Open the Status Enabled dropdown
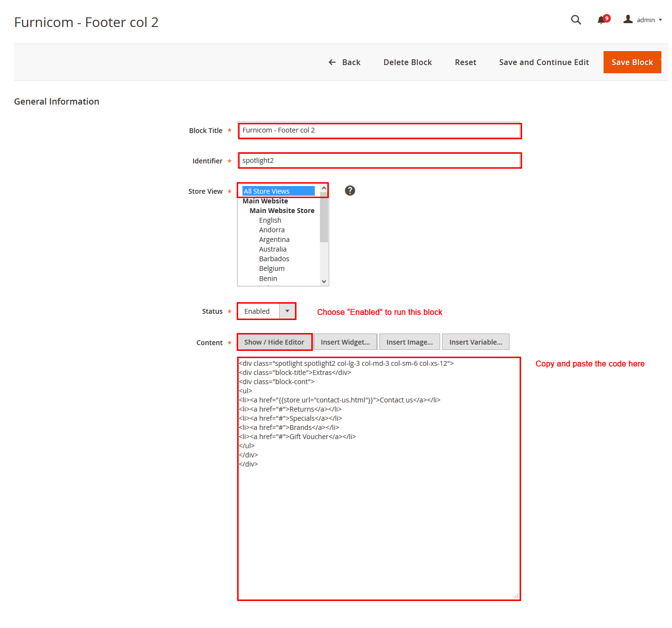This screenshot has height=628, width=672. click(267, 311)
